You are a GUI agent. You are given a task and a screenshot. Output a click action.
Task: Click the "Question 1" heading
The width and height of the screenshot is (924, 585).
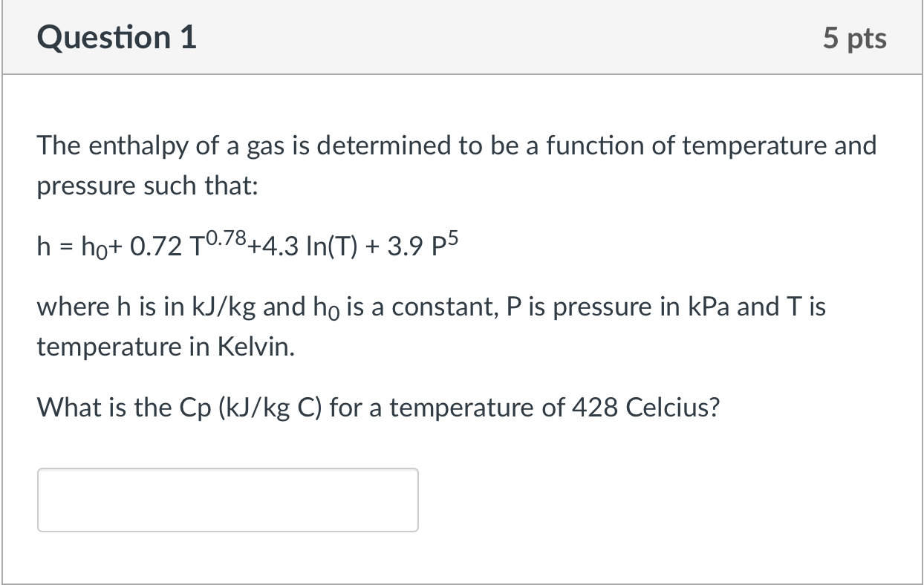tap(117, 37)
